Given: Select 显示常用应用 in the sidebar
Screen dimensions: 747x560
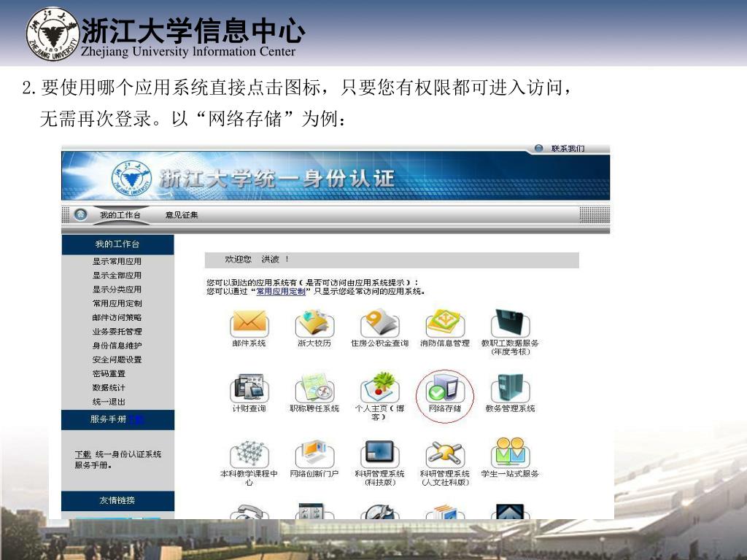Looking at the screenshot, I should (117, 261).
